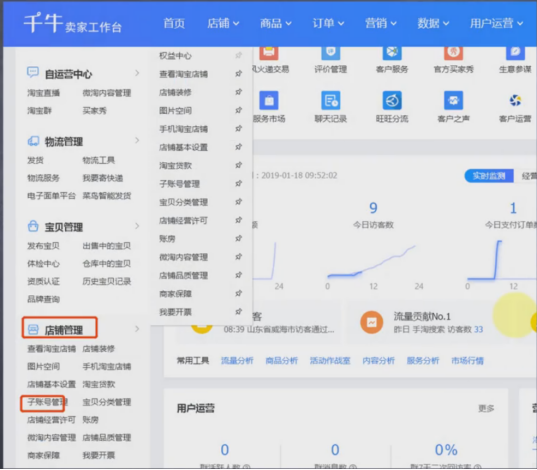Click the 生意参谋 icon

coord(515,53)
